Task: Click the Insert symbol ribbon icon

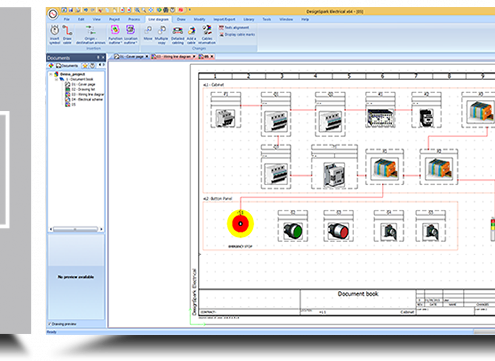Action: 55,34
